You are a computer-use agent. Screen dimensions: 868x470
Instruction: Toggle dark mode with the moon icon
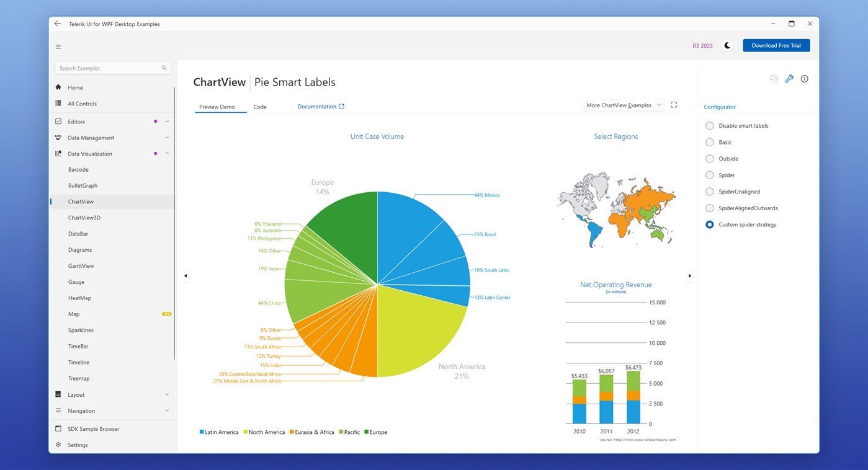click(x=727, y=45)
